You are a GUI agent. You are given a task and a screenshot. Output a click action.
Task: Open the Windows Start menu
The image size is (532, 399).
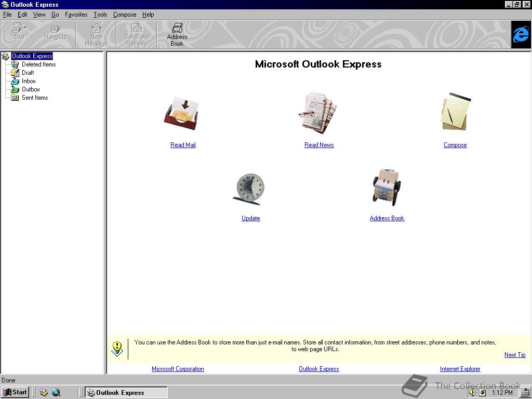click(x=15, y=393)
